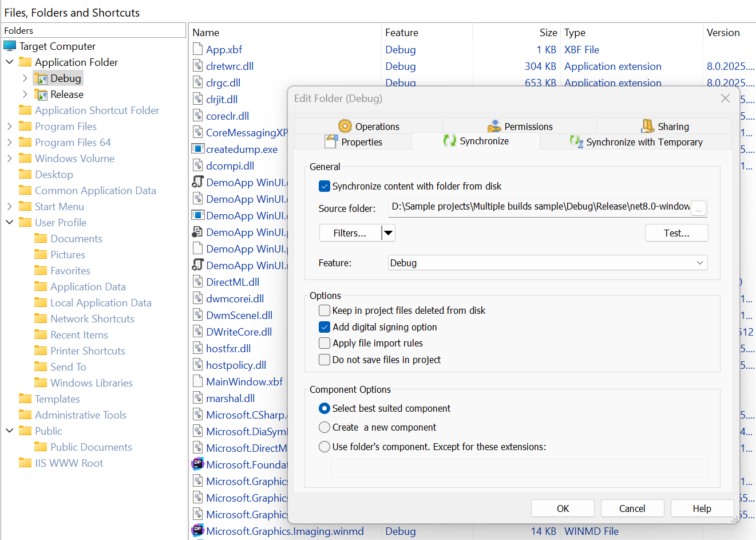
Task: Expand the Release folder node
Action: [x=25, y=94]
